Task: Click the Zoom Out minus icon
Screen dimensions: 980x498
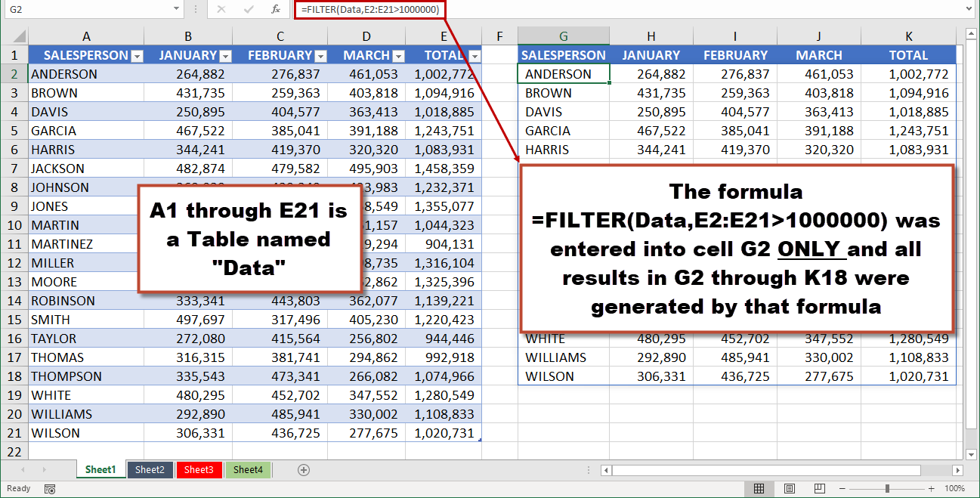Action: point(841,488)
